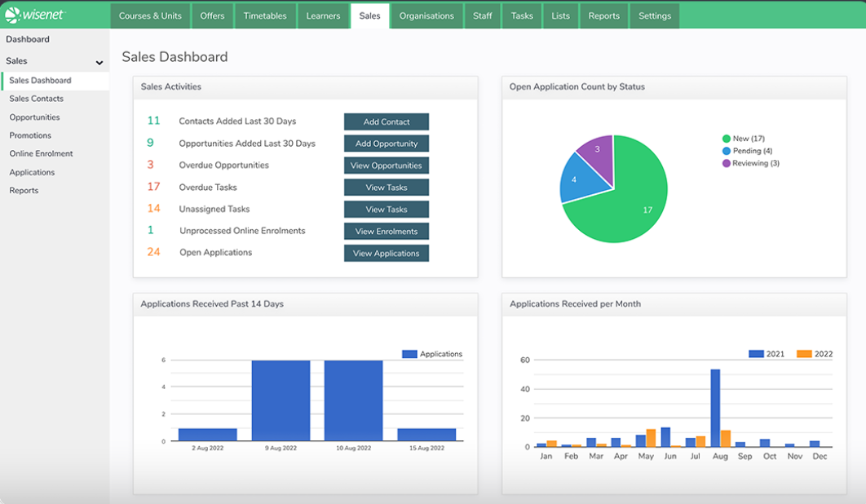The image size is (866, 504).
Task: Toggle the Pending (4) legend dot
Action: (x=727, y=151)
